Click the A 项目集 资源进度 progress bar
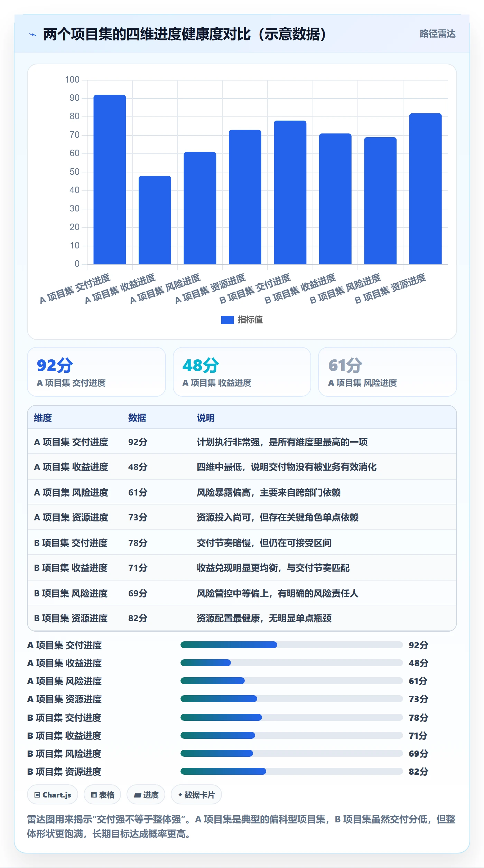The image size is (484, 868). coord(292,699)
